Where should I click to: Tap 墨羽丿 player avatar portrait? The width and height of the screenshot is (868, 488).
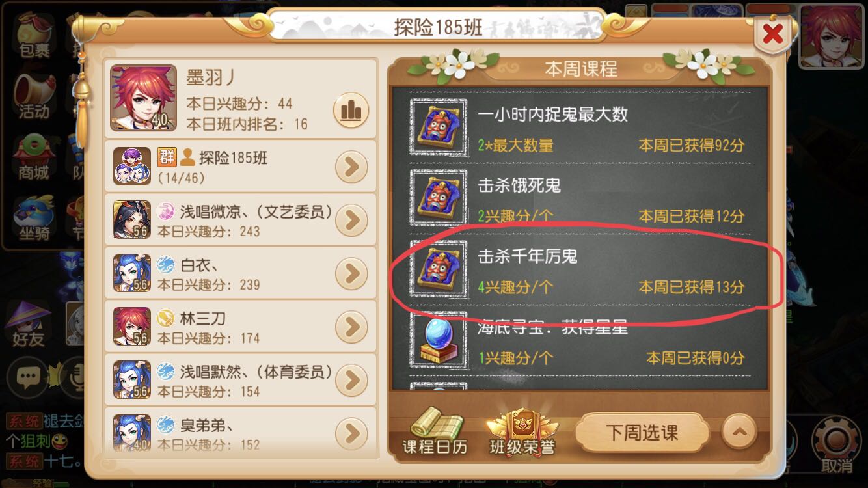(x=144, y=98)
